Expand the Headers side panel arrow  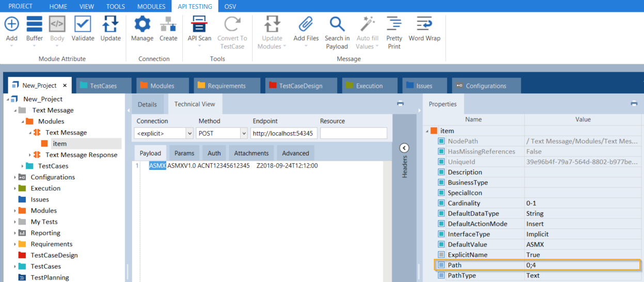(404, 148)
